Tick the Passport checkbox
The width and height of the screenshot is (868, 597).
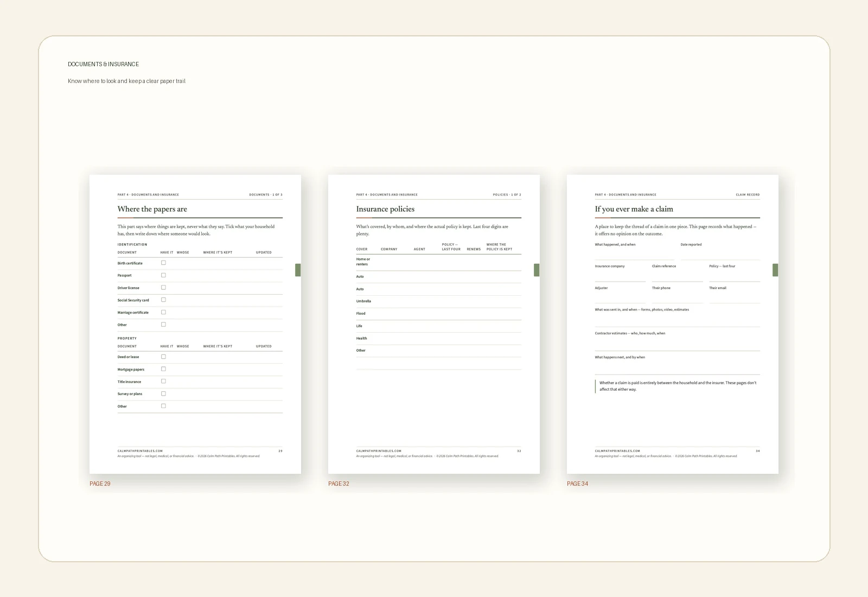[x=163, y=275]
